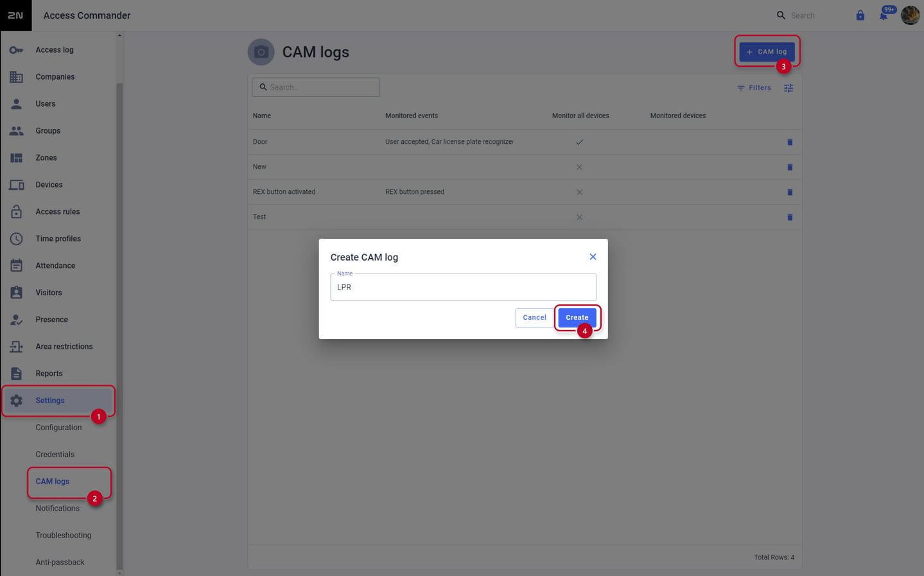Open Presence page
Image resolution: width=924 pixels, height=576 pixels.
(52, 319)
